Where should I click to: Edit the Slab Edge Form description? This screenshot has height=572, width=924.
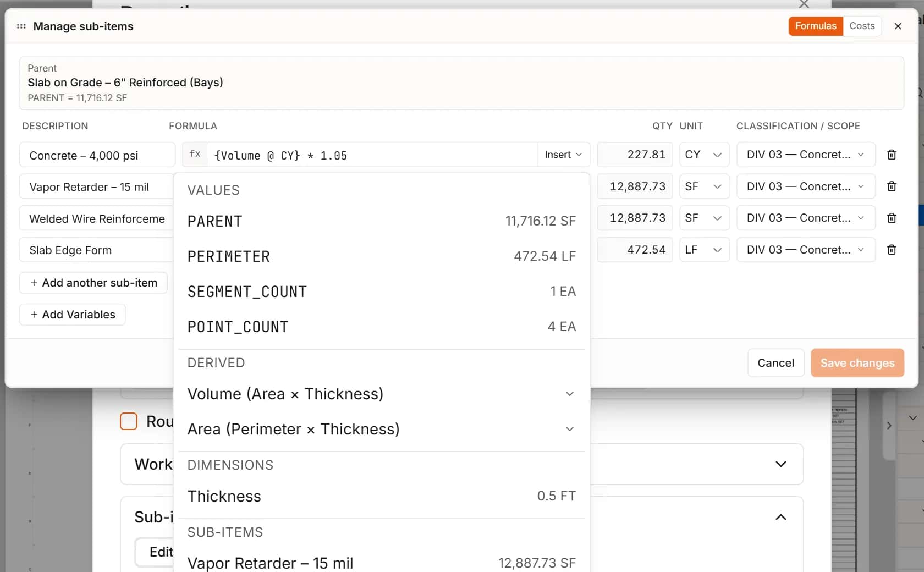[97, 250]
